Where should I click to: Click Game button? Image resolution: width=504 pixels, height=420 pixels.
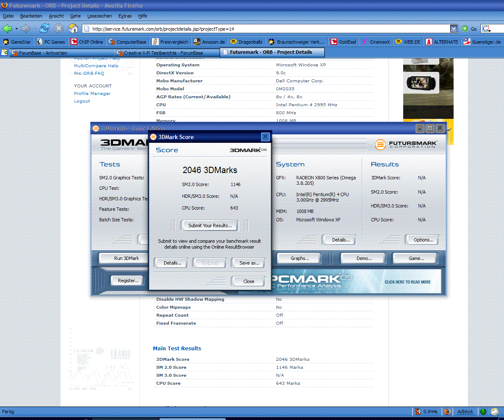click(x=416, y=258)
